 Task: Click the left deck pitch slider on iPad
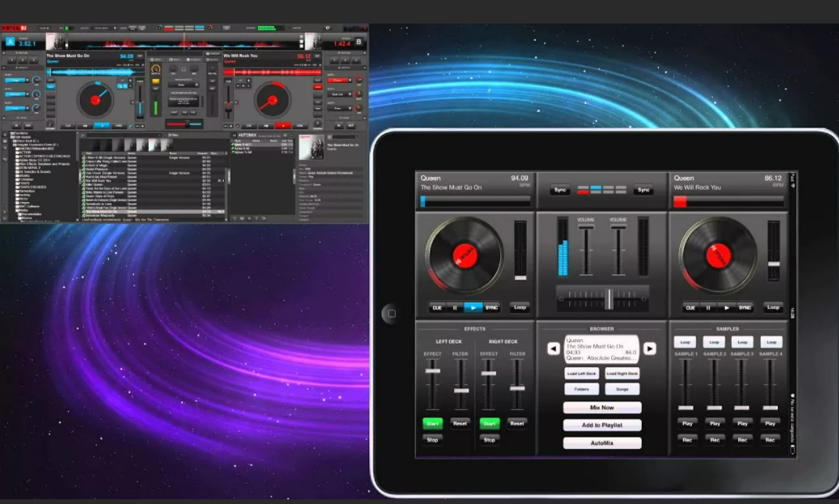tap(520, 250)
